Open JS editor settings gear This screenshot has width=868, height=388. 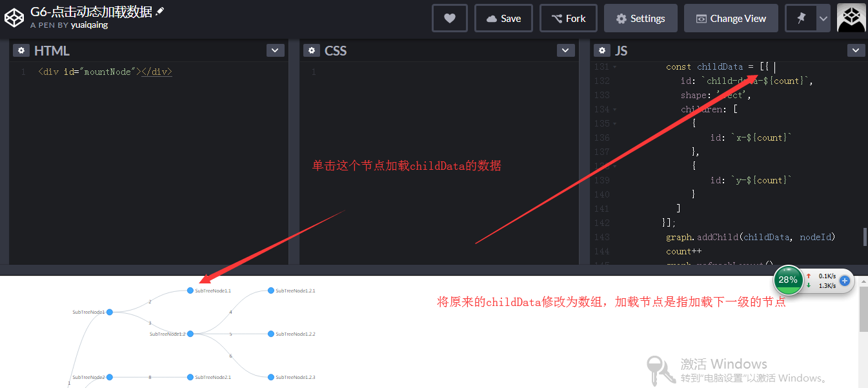click(x=602, y=50)
